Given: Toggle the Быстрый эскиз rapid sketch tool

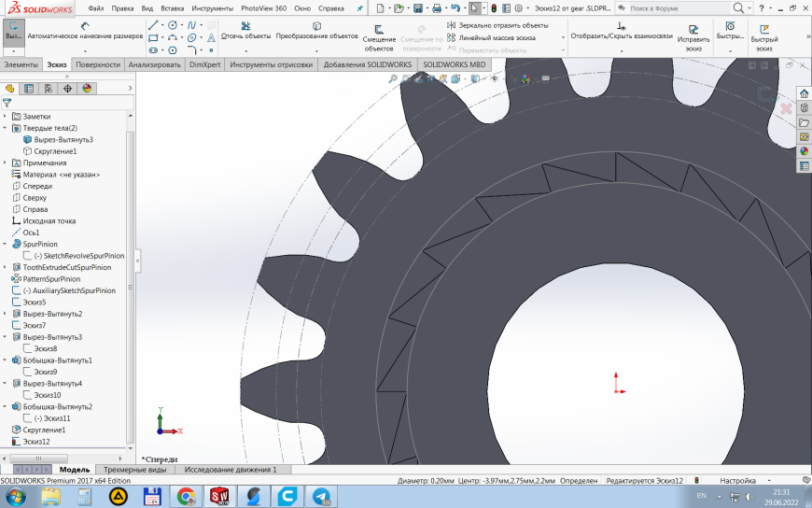Looking at the screenshot, I should click(x=763, y=37).
